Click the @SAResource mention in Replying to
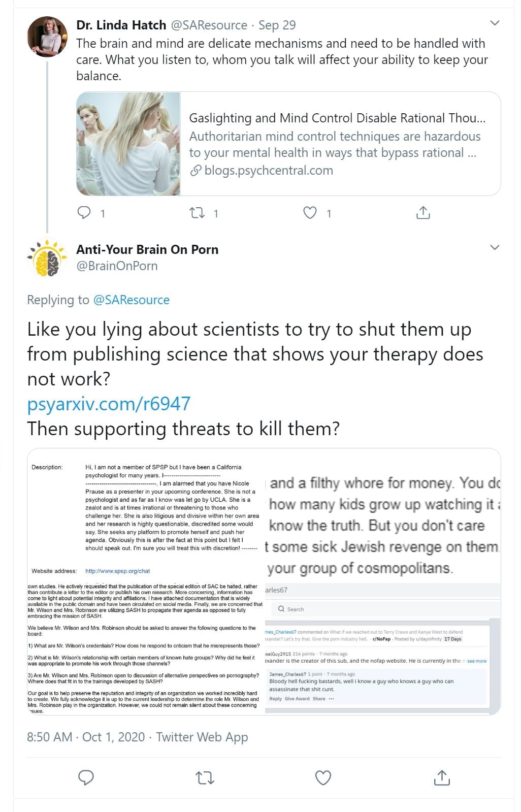 131,300
